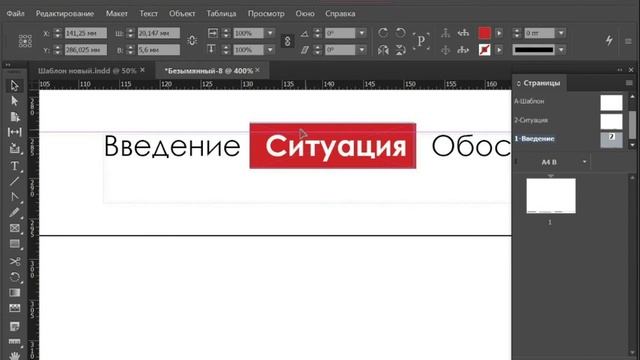Select the Free Transform tool
This screenshot has width=640, height=360.
tap(14, 277)
